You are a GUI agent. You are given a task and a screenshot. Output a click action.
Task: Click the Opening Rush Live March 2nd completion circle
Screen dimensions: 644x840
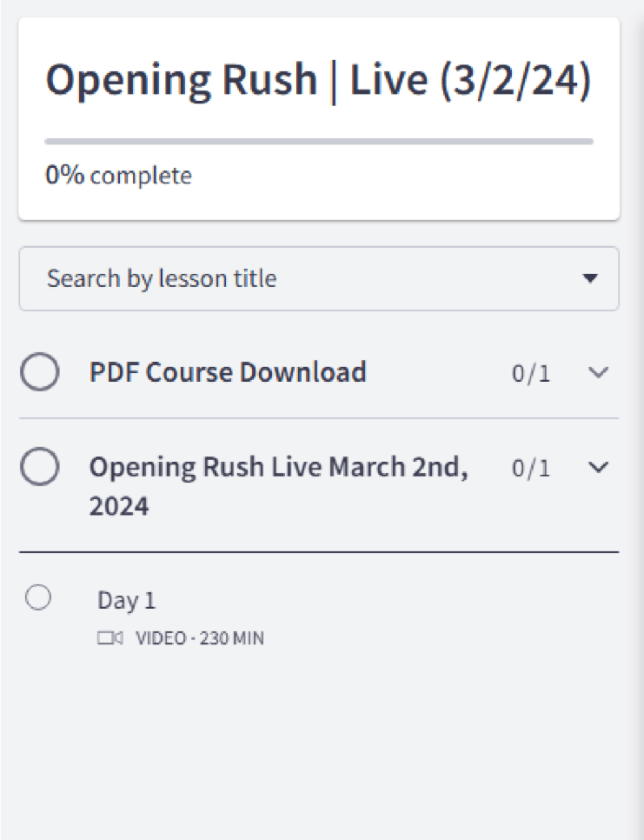tap(40, 468)
